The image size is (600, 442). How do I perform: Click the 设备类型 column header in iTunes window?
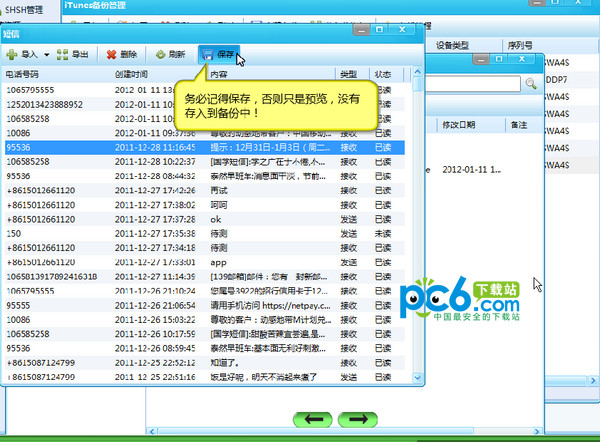(x=452, y=46)
